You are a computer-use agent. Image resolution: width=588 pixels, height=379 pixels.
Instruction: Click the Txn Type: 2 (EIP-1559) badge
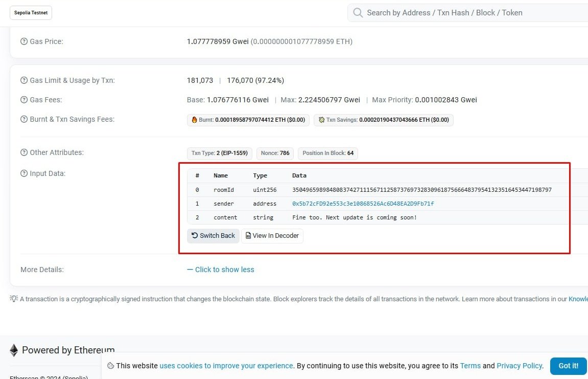219,153
